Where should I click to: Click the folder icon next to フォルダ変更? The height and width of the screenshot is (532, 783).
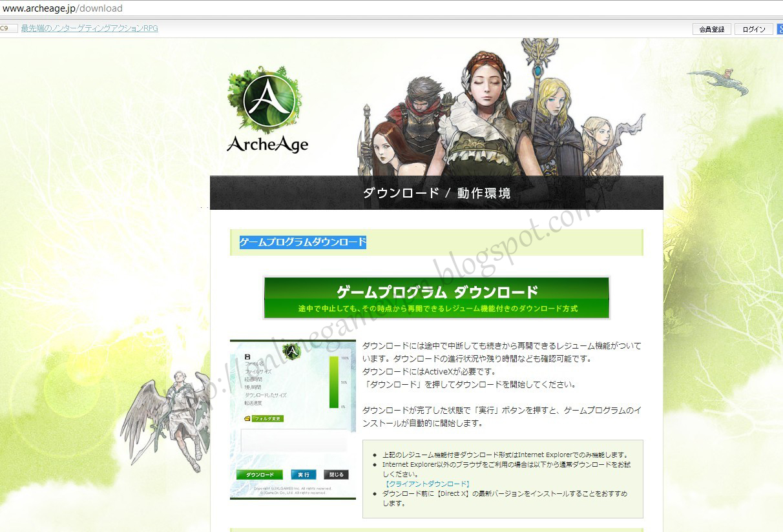pyautogui.click(x=247, y=418)
